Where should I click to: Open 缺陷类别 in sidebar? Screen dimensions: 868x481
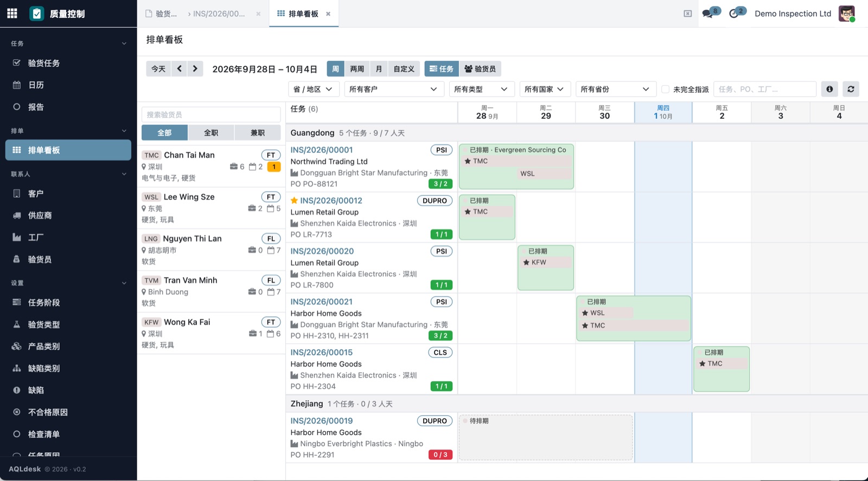coord(68,368)
